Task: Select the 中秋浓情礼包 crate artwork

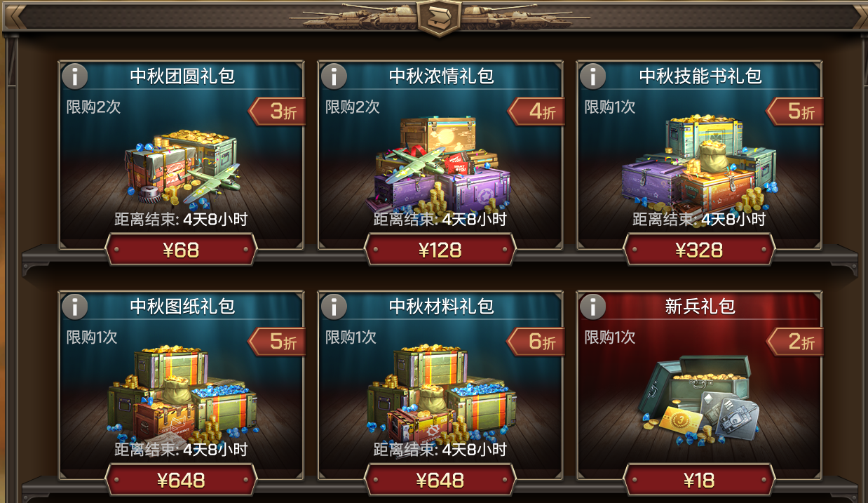Action: click(x=438, y=164)
